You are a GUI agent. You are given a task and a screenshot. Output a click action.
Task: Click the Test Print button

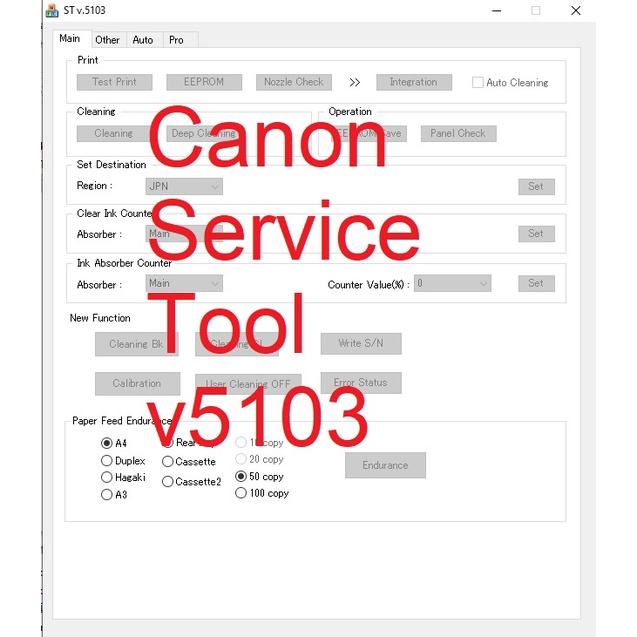tap(115, 82)
